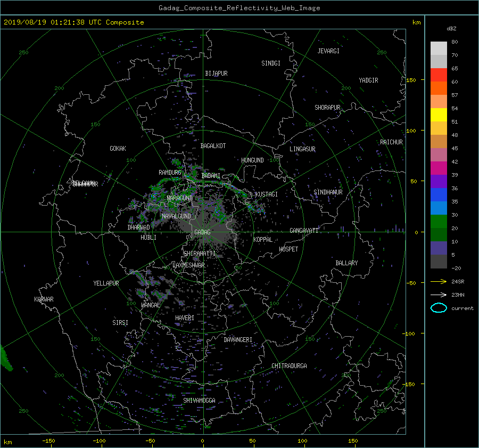Click the 'dBZ' legend heading
Image resolution: width=479 pixels, height=448 pixels.
(451, 28)
